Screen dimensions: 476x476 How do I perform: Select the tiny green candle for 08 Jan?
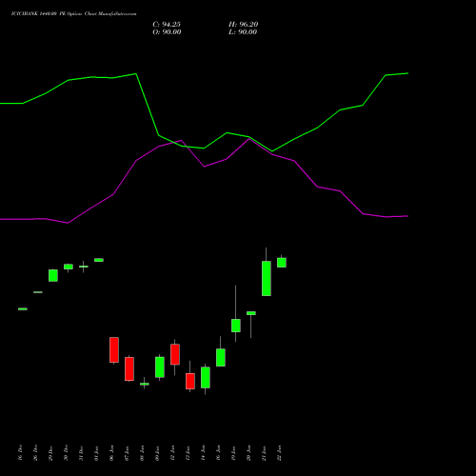145,384
